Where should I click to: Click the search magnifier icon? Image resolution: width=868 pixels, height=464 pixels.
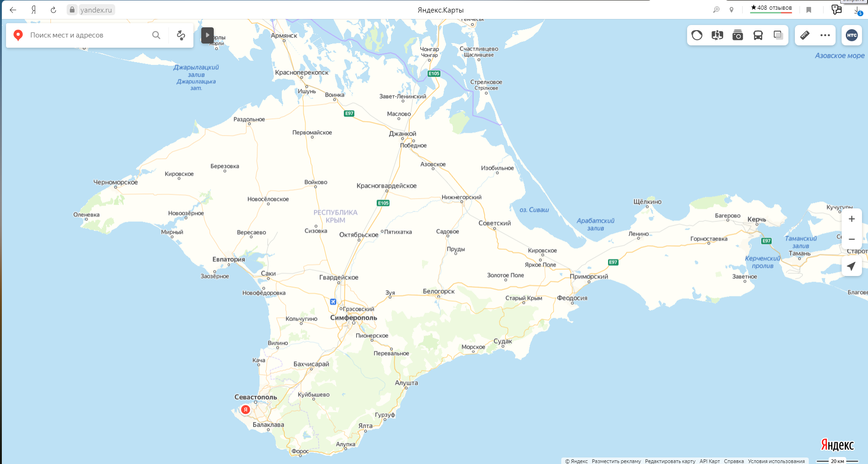tap(156, 35)
